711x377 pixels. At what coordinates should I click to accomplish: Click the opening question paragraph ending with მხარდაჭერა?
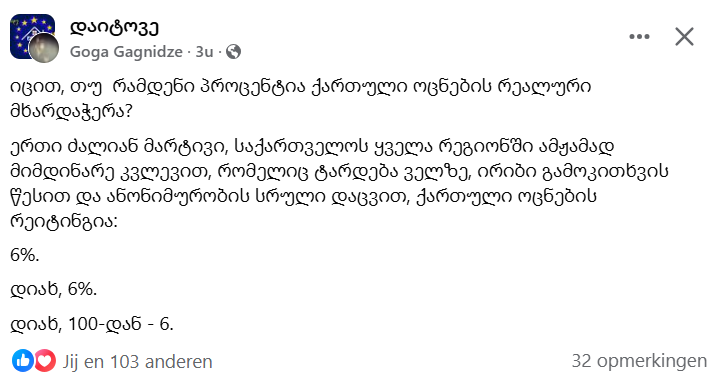pyautogui.click(x=300, y=99)
